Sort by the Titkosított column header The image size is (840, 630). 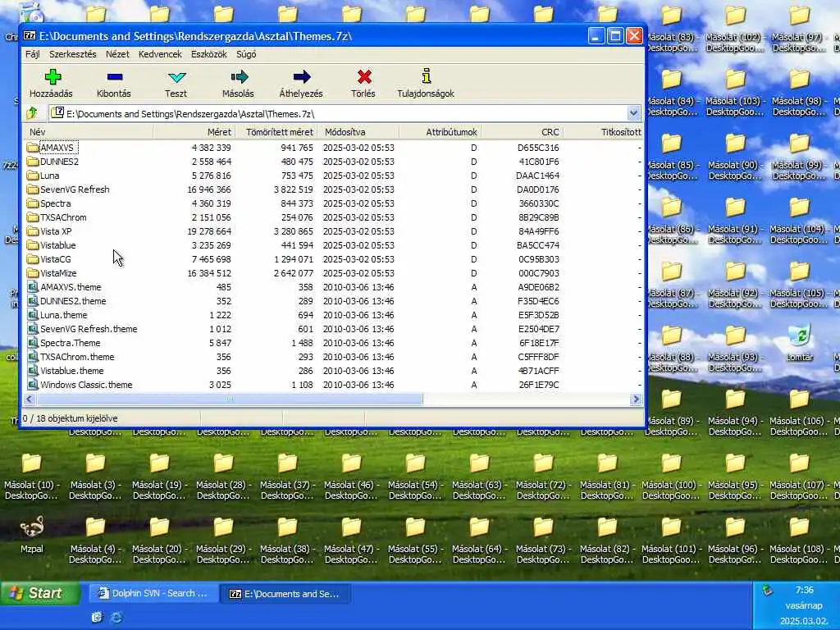[x=603, y=132]
